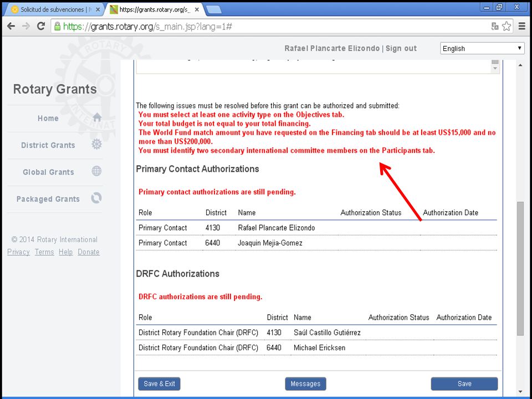This screenshot has width=532, height=399.
Task: Switch to Solicitud de subvenciones tab
Action: click(54, 9)
